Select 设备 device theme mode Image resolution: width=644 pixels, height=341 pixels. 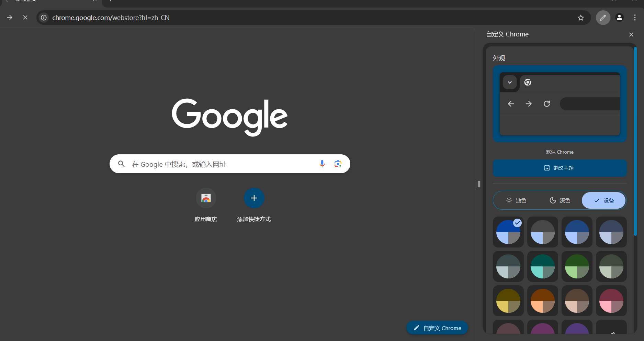[x=603, y=200]
